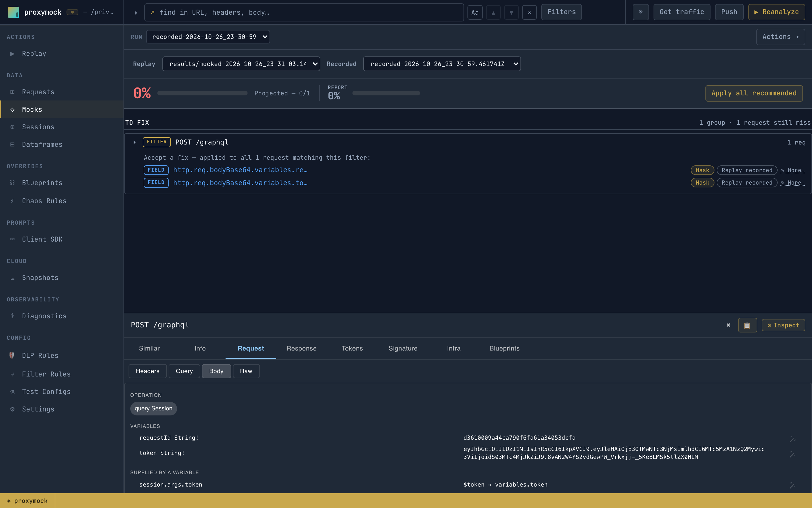Viewport: 812px width, 508px height.
Task: Click the Inspect button
Action: click(x=783, y=325)
